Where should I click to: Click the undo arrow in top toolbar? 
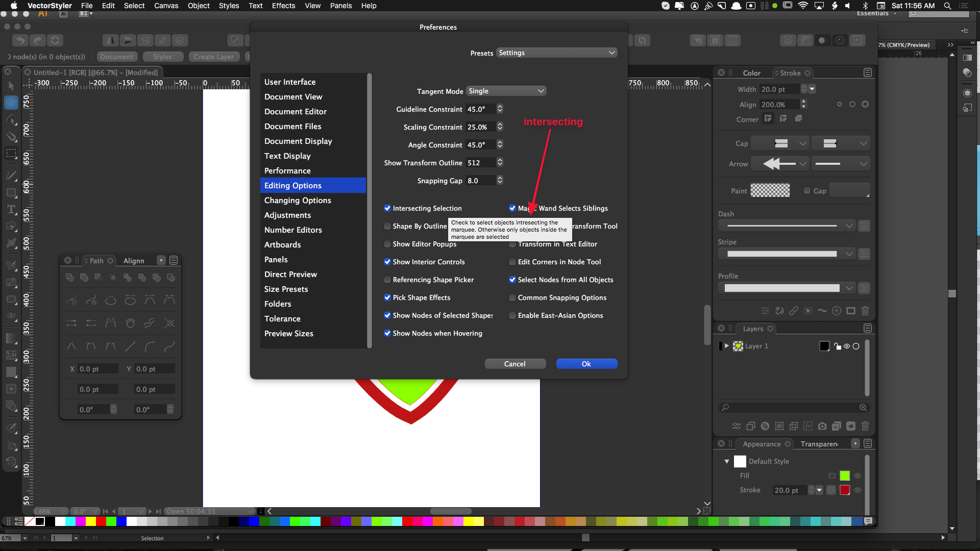(20, 40)
